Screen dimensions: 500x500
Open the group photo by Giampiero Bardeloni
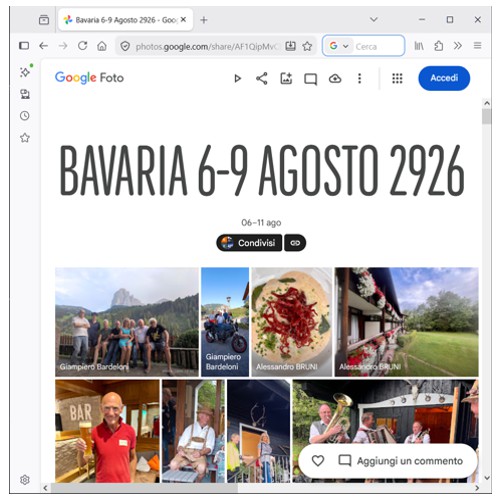click(x=127, y=322)
